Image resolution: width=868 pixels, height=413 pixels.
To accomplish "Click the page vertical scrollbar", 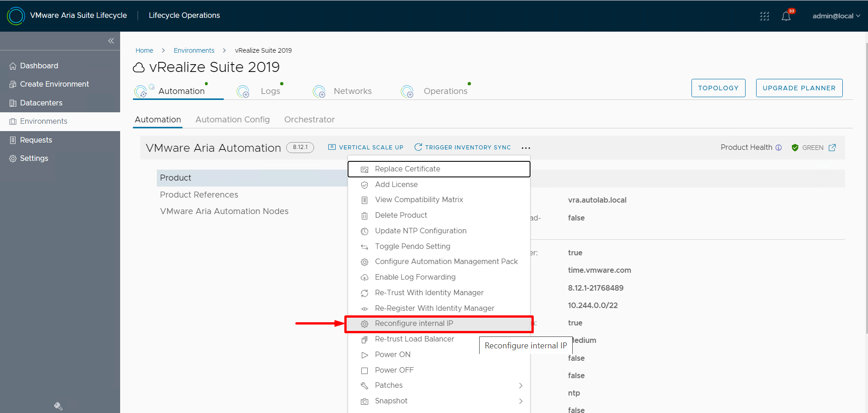I will (x=866, y=188).
